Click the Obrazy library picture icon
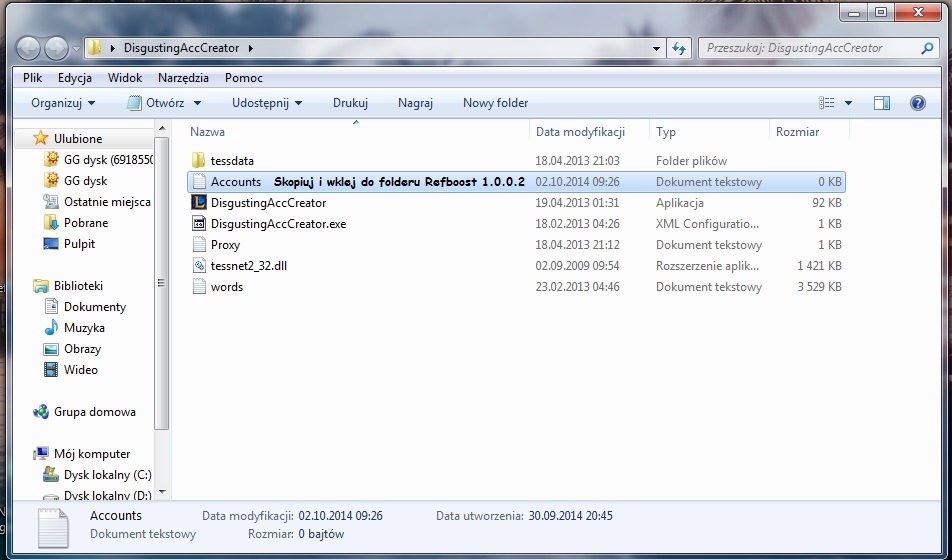The width and height of the screenshot is (952, 560). (51, 349)
